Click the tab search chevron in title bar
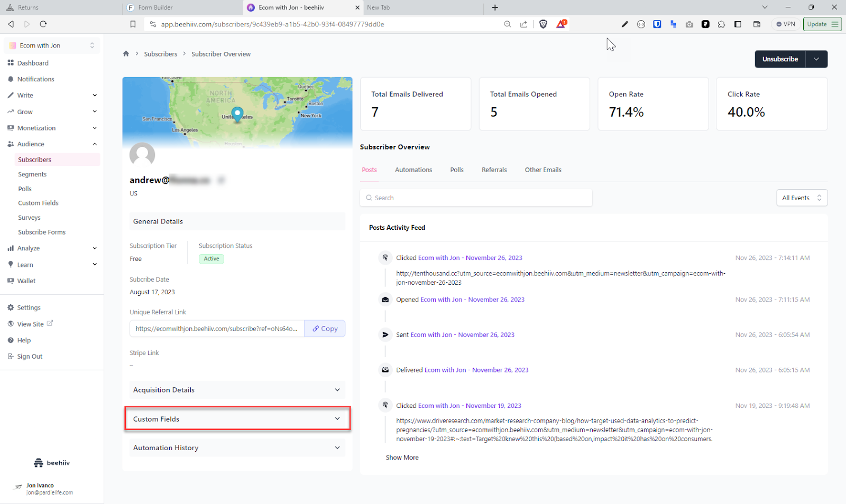This screenshot has width=846, height=504. (x=765, y=7)
